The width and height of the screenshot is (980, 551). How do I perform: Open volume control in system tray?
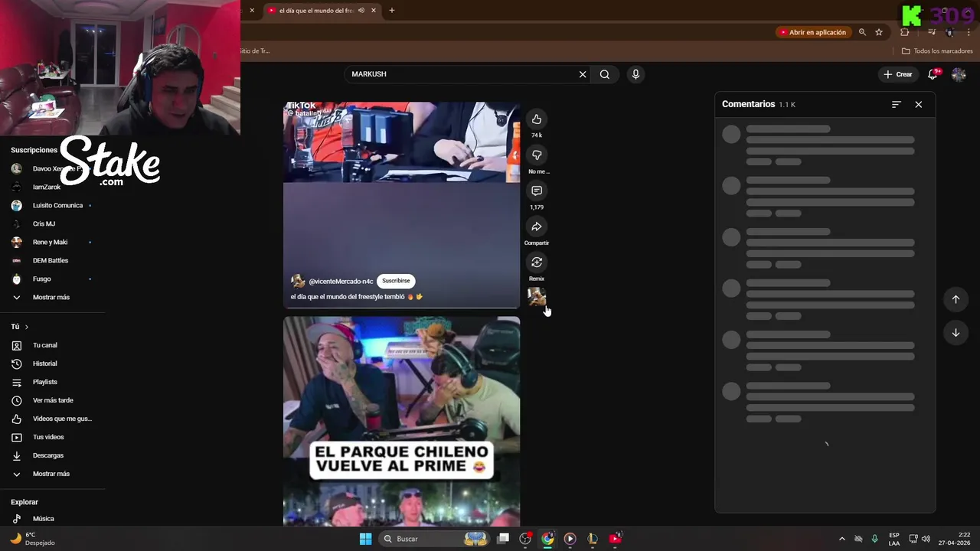coord(926,539)
